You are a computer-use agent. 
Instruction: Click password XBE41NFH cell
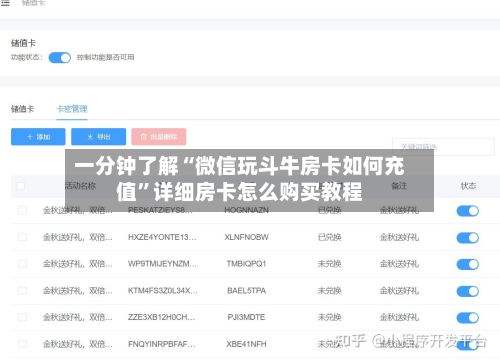pos(246,344)
